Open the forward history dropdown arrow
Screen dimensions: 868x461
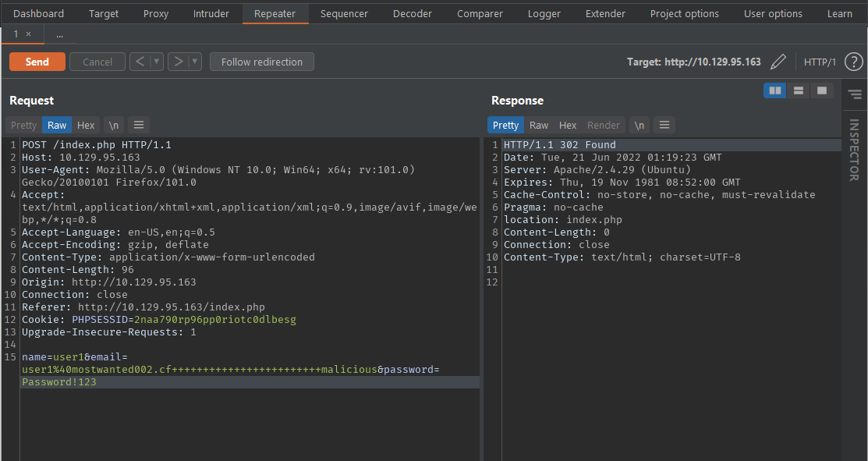pos(195,62)
